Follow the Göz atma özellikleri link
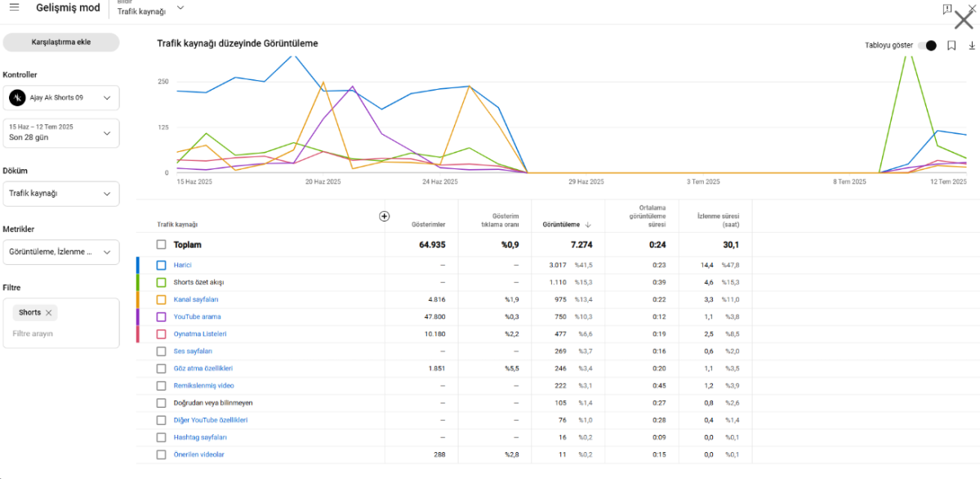 click(203, 368)
